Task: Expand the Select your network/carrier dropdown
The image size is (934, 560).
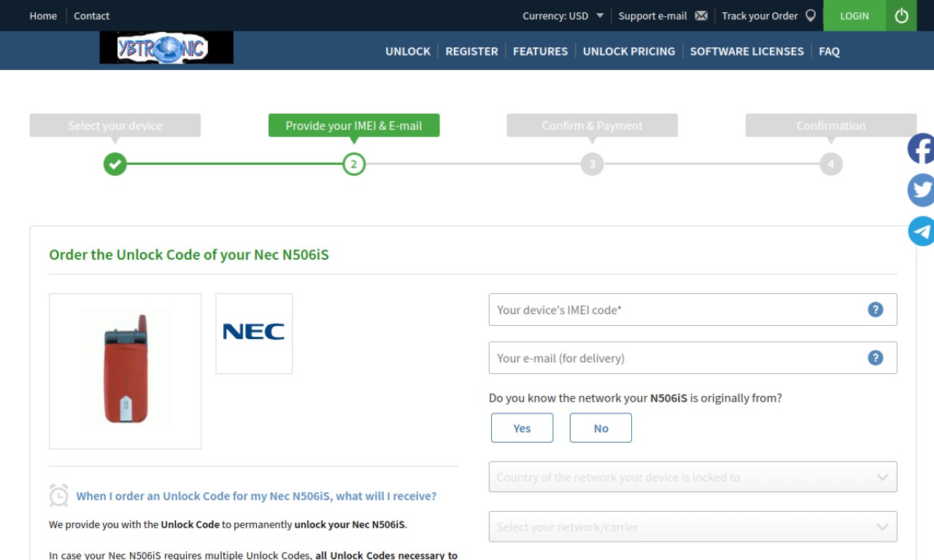Action: pos(692,526)
